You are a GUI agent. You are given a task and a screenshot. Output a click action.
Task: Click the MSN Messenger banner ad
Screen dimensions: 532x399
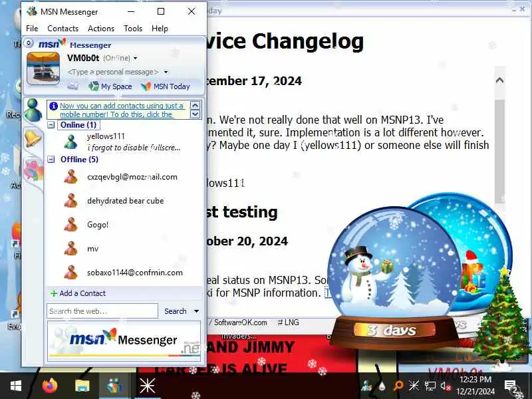[x=124, y=340]
